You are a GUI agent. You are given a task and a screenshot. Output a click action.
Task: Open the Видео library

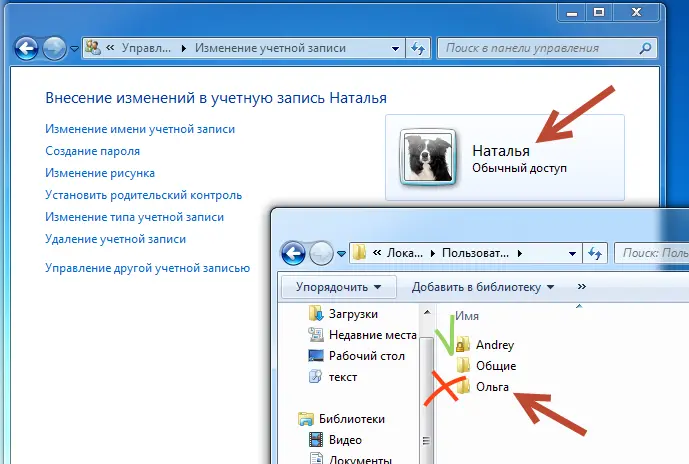[344, 440]
